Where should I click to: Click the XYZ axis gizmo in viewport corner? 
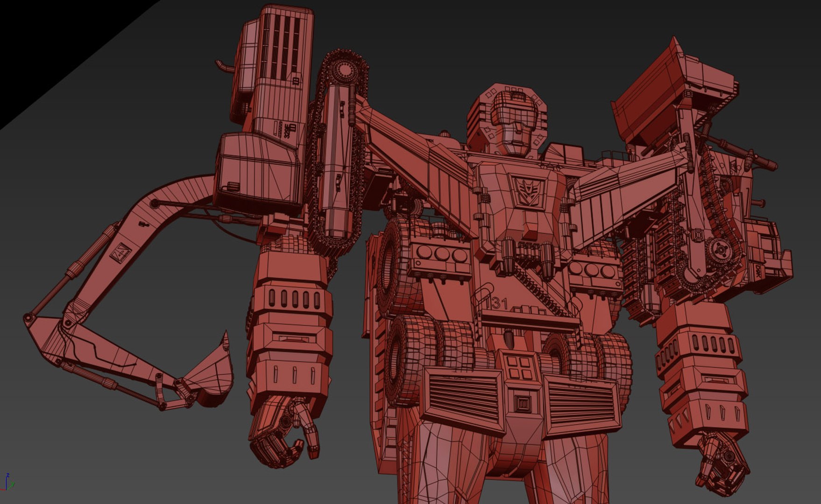7,482
